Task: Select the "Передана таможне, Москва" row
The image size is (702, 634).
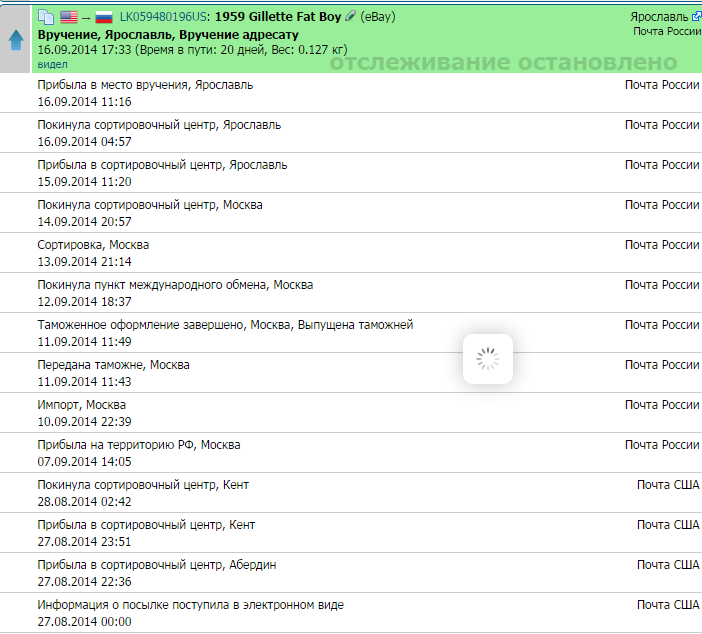Action: [113, 365]
